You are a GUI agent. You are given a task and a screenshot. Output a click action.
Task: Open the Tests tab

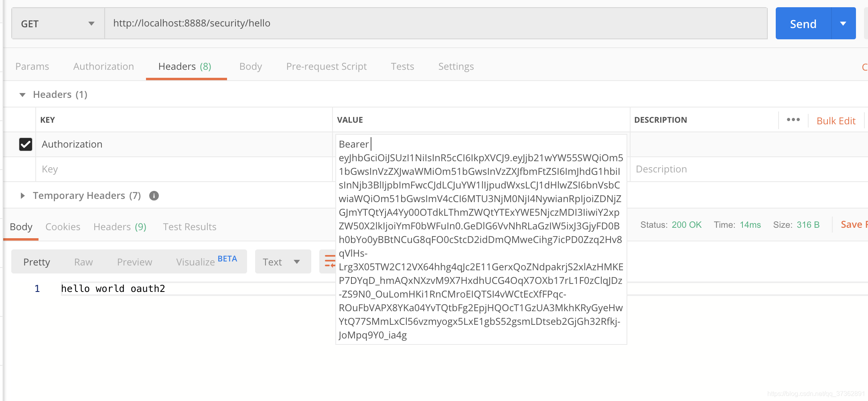[x=402, y=67]
